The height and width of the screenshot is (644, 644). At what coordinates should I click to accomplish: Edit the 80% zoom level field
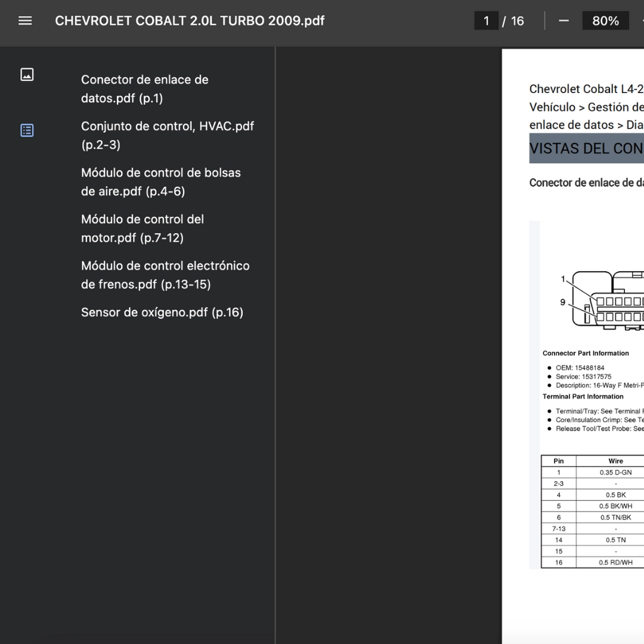[605, 20]
